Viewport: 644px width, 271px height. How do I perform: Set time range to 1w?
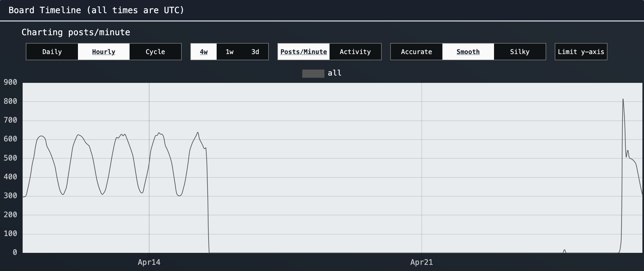230,52
